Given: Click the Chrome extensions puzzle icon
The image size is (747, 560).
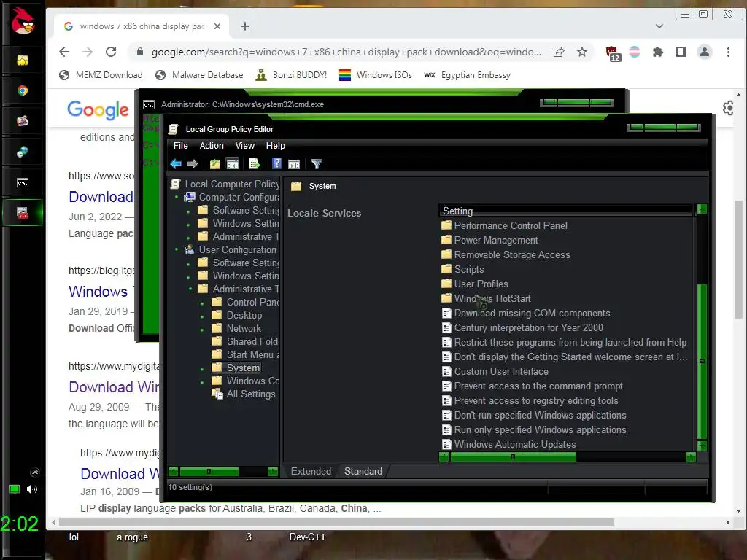Looking at the screenshot, I should 657,52.
